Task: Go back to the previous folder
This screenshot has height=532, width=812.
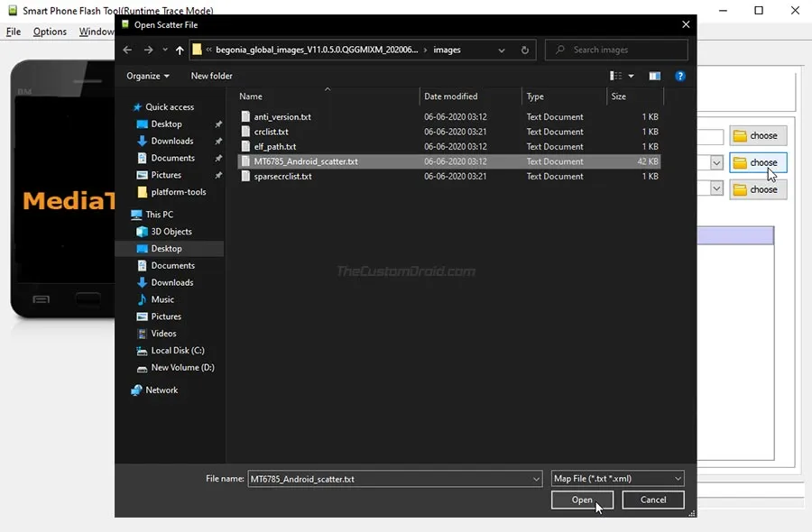Action: coord(127,50)
